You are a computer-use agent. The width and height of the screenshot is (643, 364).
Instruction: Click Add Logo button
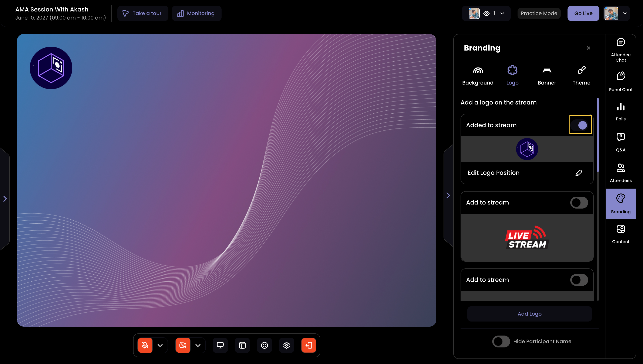point(529,314)
